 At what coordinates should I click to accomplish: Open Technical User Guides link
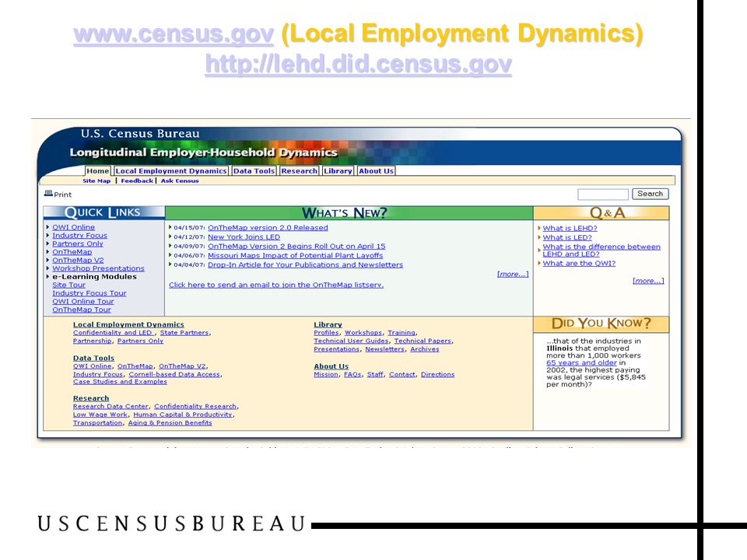(x=351, y=341)
